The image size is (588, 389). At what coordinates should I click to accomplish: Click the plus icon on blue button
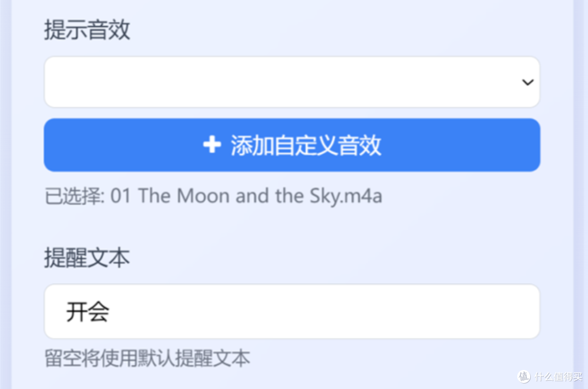[x=212, y=145]
